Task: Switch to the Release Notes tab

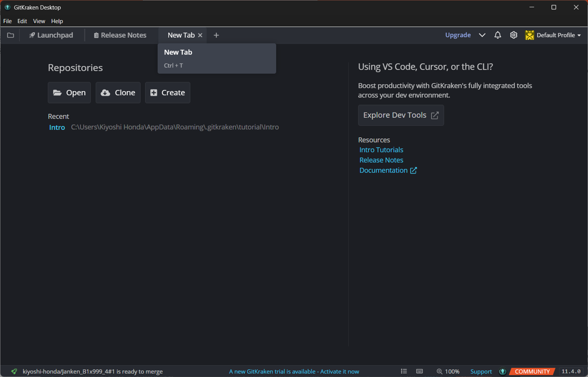Action: coord(120,35)
